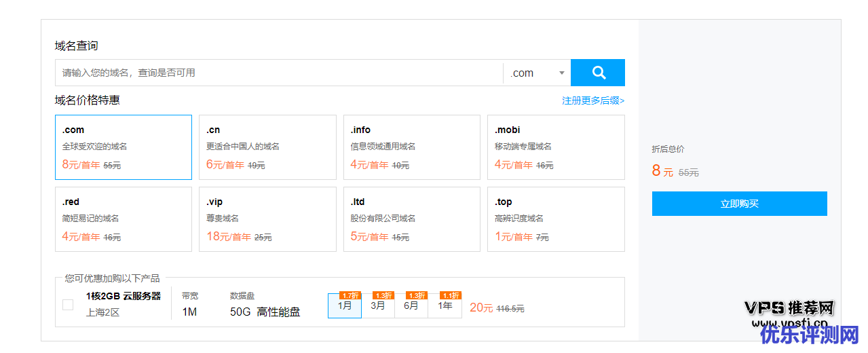This screenshot has width=868, height=353.
Task: Pick the .ltd company domain card
Action: (x=411, y=219)
